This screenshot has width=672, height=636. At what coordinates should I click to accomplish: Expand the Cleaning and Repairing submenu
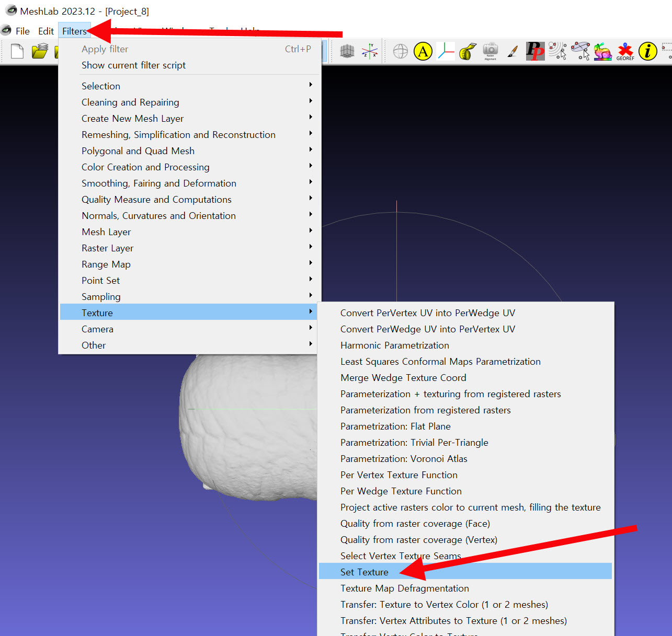[x=189, y=102]
